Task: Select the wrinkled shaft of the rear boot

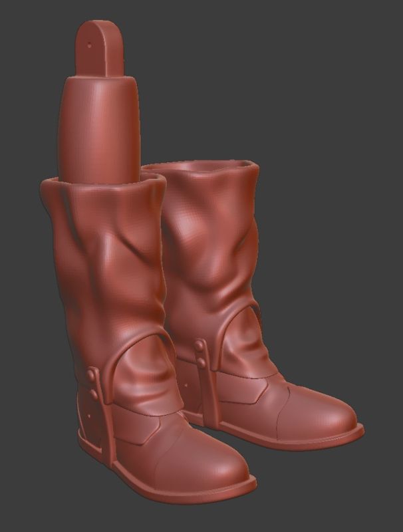Action: point(213,253)
